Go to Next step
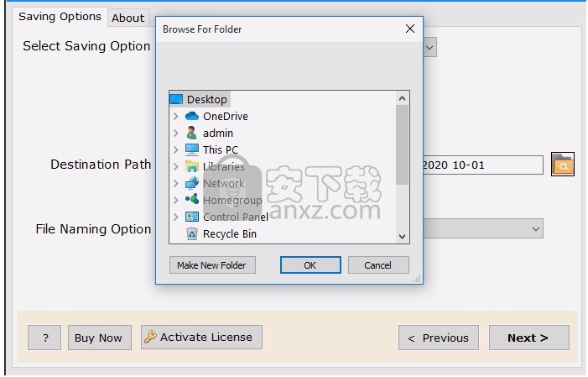This screenshot has width=588, height=377. coord(528,338)
